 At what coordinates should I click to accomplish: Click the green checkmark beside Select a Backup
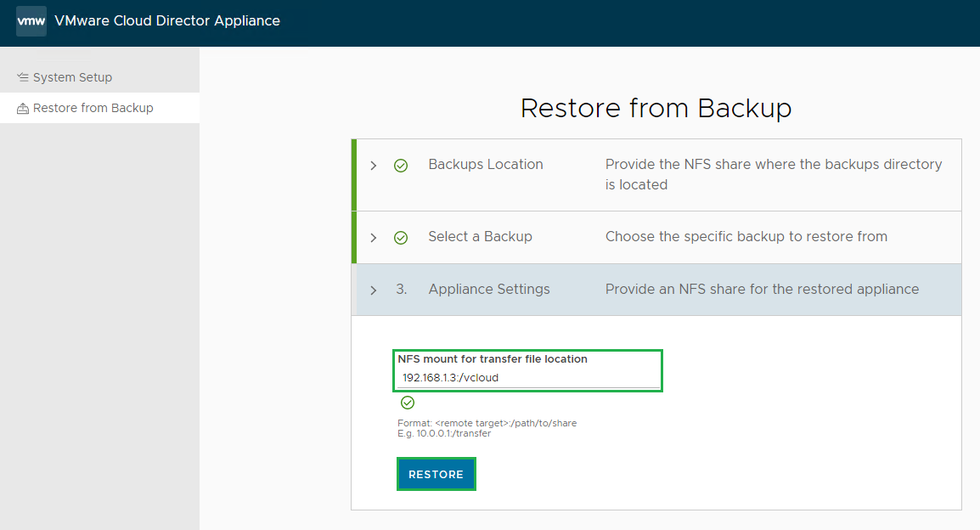[x=401, y=238]
